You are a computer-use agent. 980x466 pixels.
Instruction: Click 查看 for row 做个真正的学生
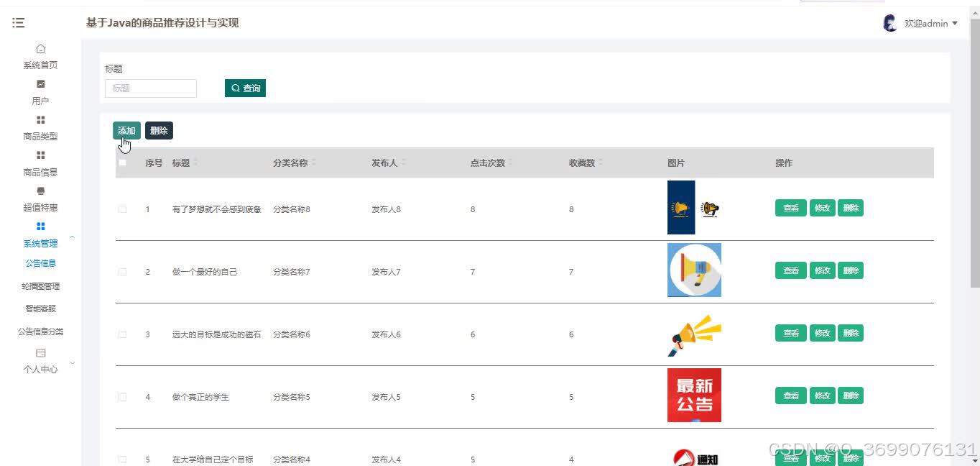pyautogui.click(x=791, y=396)
